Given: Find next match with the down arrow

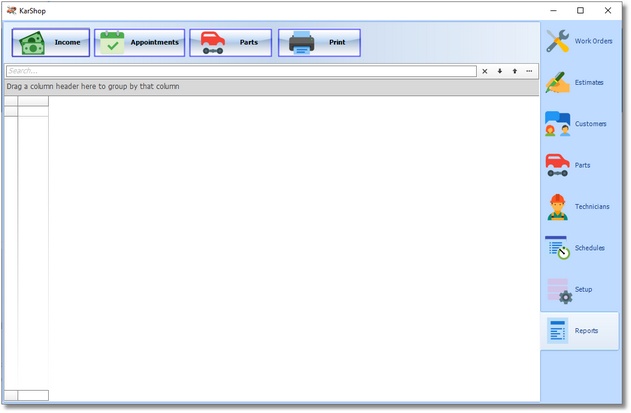Looking at the screenshot, I should (500, 71).
